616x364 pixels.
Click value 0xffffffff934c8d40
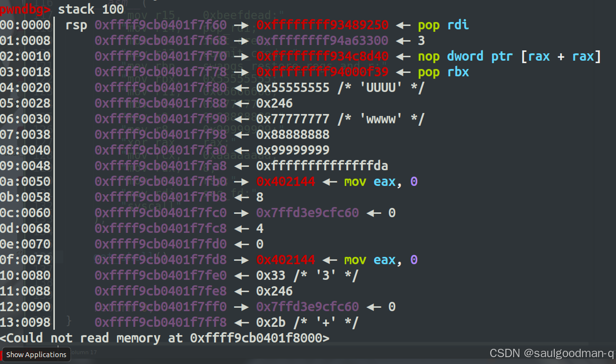(322, 56)
